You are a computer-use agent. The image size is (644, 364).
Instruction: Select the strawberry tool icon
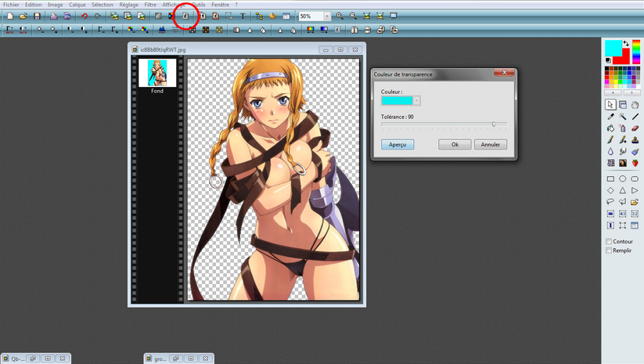tap(635, 163)
